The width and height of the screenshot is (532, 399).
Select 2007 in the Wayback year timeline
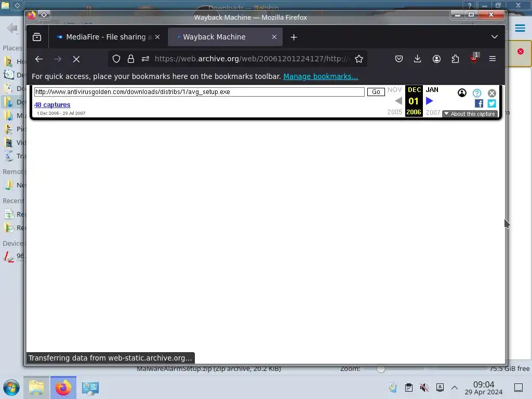coord(433,112)
